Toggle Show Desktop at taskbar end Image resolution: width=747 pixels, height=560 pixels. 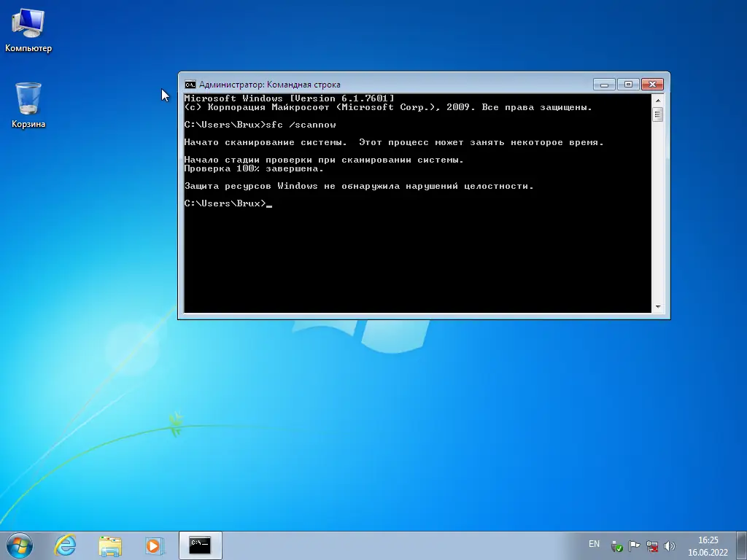click(x=743, y=545)
